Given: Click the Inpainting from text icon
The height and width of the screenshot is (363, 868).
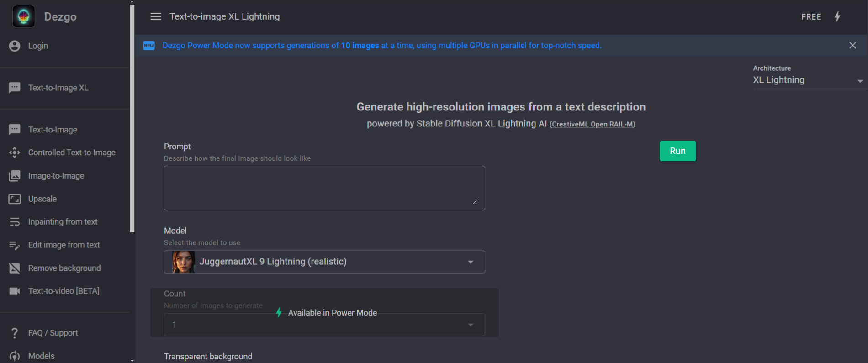Looking at the screenshot, I should 15,222.
